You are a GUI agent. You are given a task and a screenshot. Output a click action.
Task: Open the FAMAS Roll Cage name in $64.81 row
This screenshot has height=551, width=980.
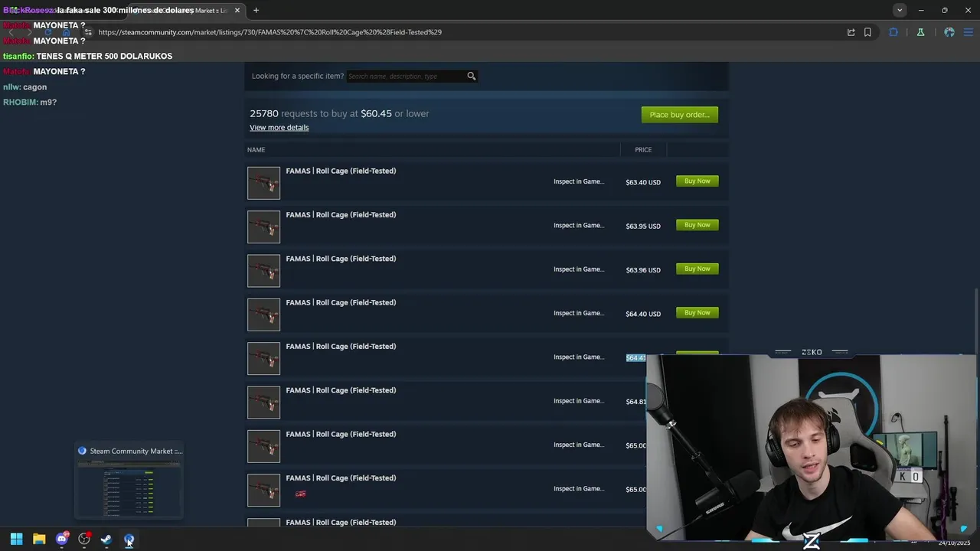tap(341, 390)
